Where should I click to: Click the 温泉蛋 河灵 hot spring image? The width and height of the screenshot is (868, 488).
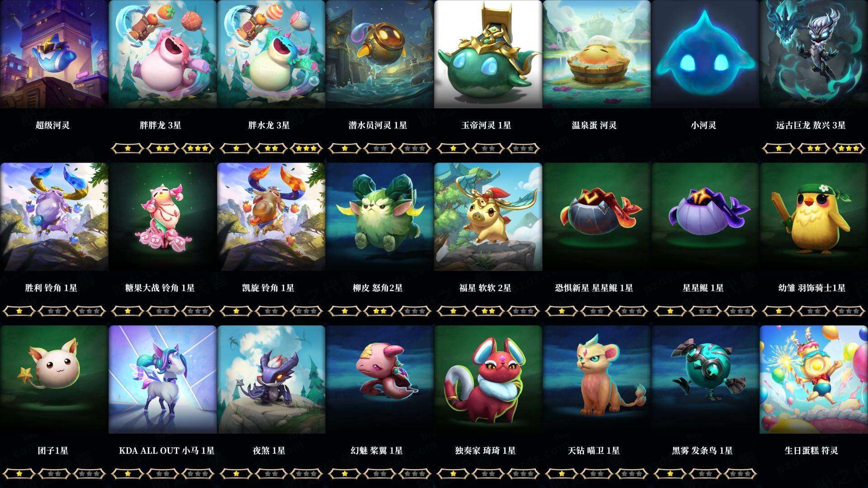coord(597,54)
